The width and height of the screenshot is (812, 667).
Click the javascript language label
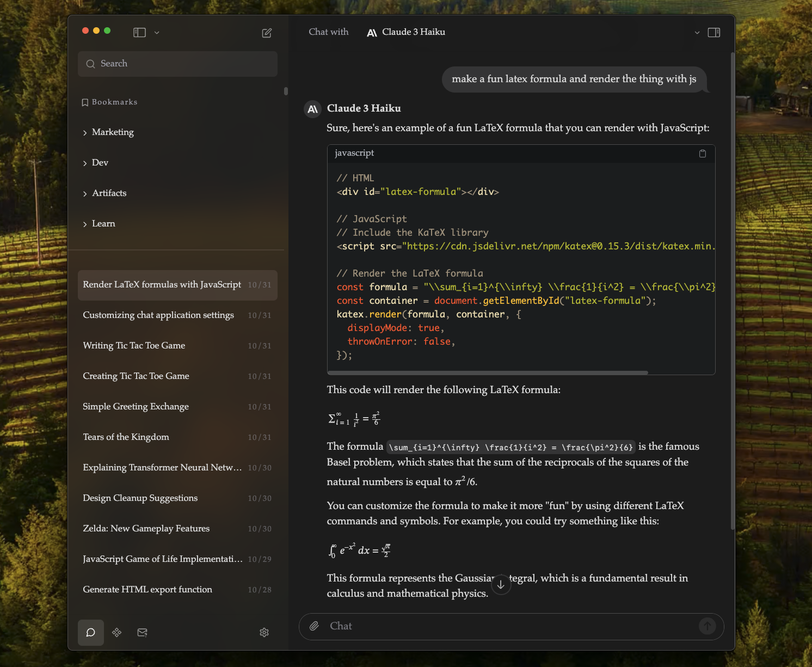(x=354, y=154)
